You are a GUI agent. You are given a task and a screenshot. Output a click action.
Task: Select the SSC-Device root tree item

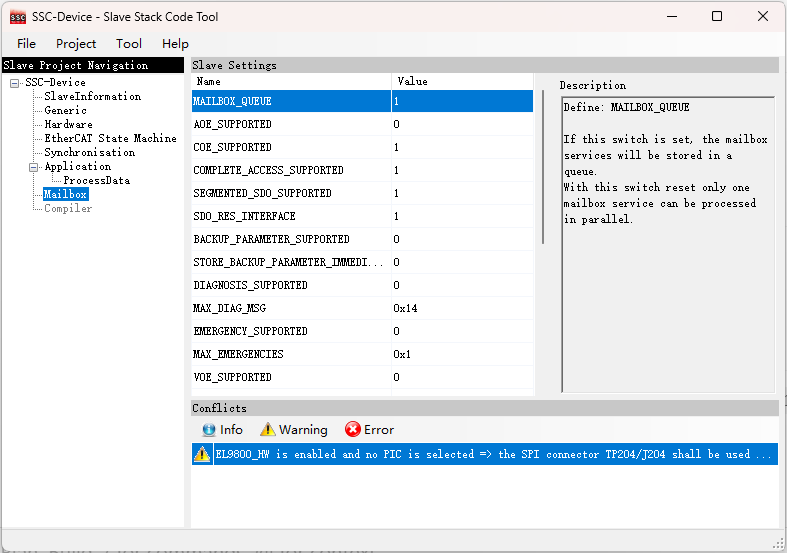point(55,82)
